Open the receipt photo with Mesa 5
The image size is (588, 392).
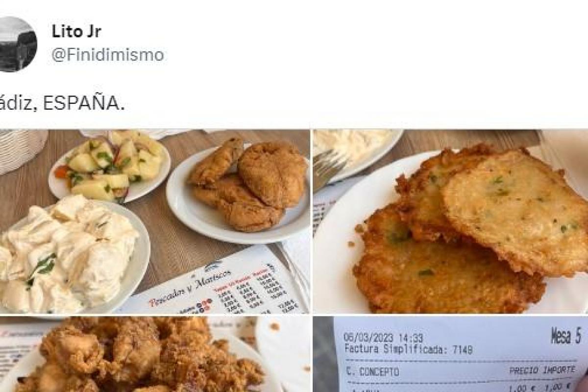click(450, 354)
